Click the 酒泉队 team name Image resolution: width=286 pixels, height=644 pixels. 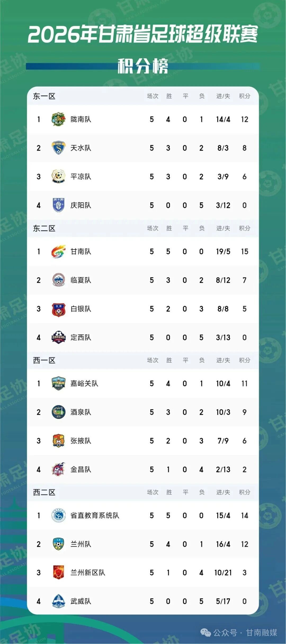[81, 412]
